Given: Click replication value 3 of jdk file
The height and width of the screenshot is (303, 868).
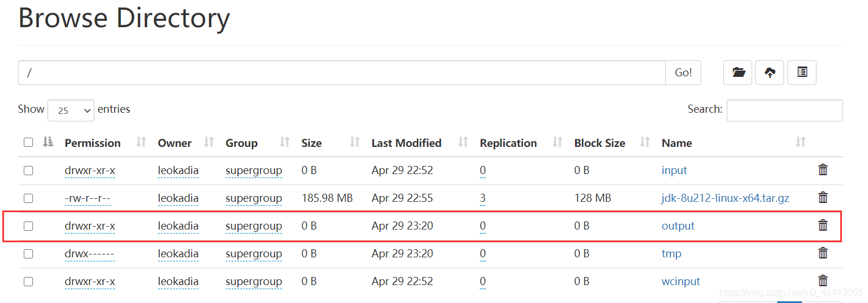Looking at the screenshot, I should [483, 198].
